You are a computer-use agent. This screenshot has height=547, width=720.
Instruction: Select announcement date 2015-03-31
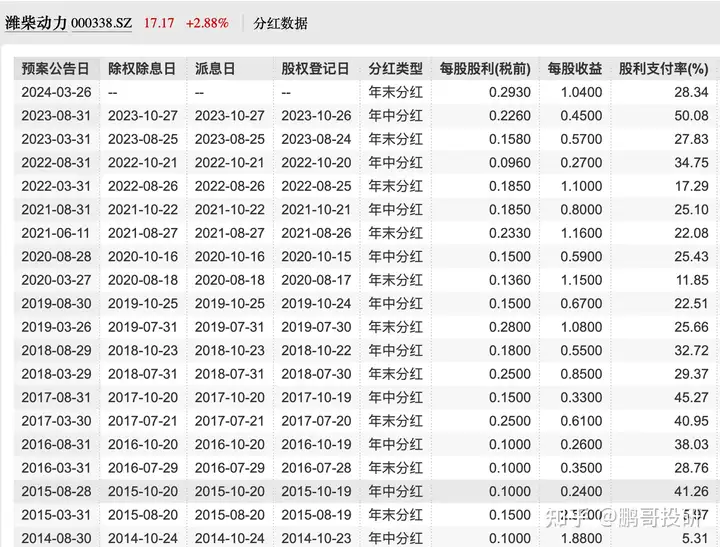click(x=56, y=515)
